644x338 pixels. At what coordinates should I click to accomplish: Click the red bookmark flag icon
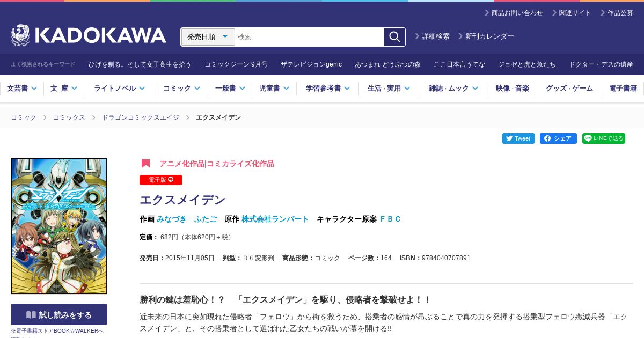(146, 164)
